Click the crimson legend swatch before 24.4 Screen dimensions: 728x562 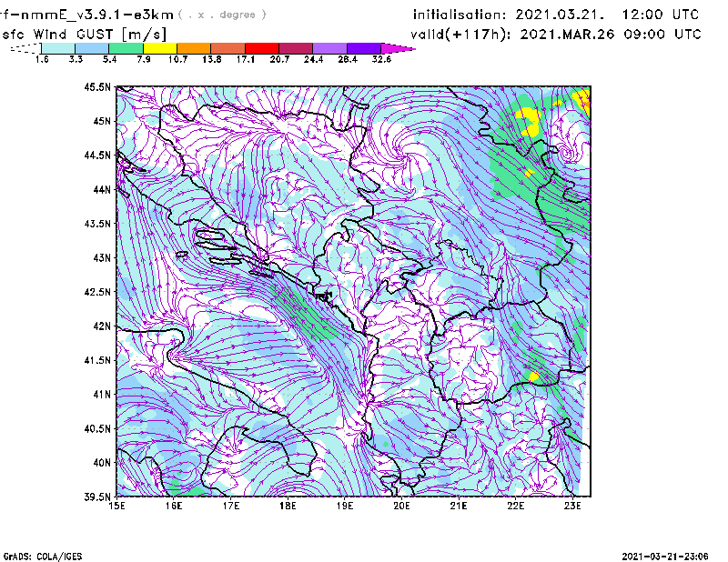pos(296,48)
